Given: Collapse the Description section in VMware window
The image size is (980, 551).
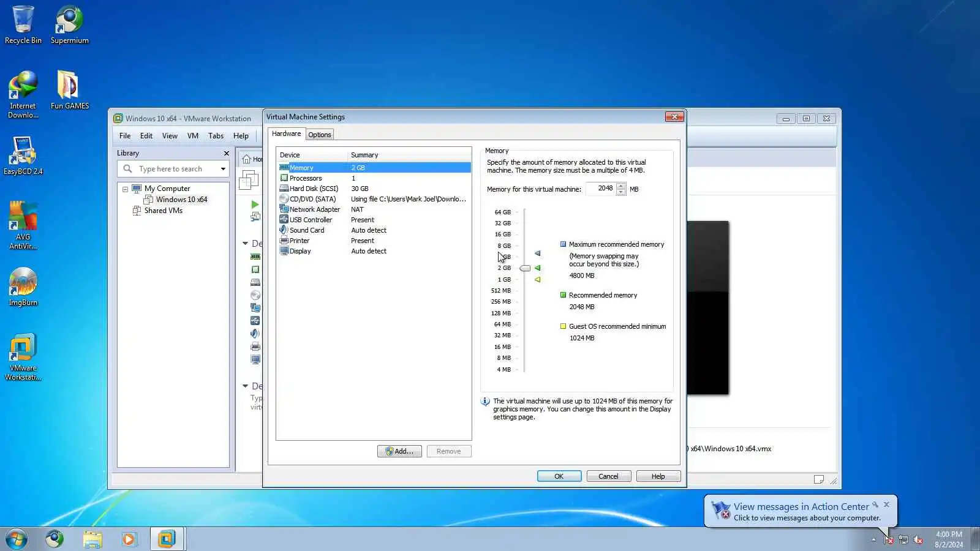Looking at the screenshot, I should 246,386.
